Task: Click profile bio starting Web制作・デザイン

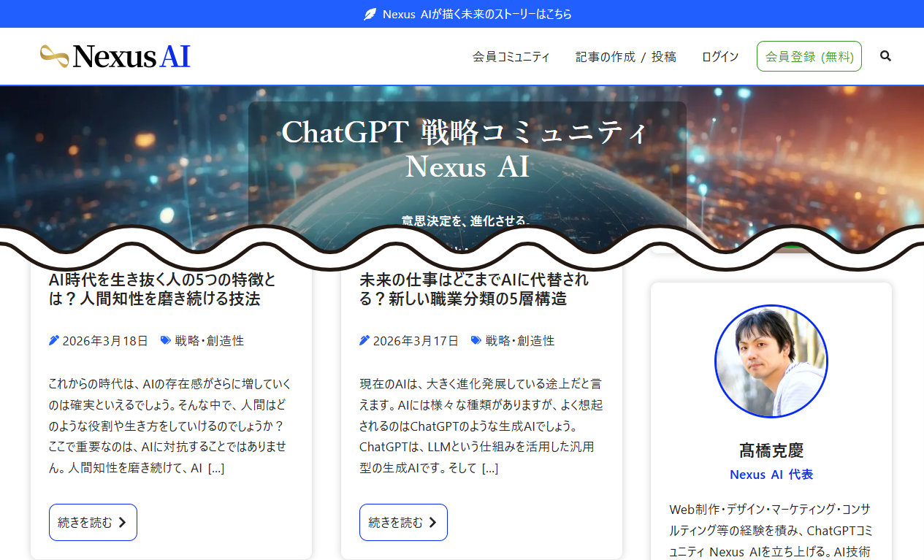Action: tap(771, 532)
